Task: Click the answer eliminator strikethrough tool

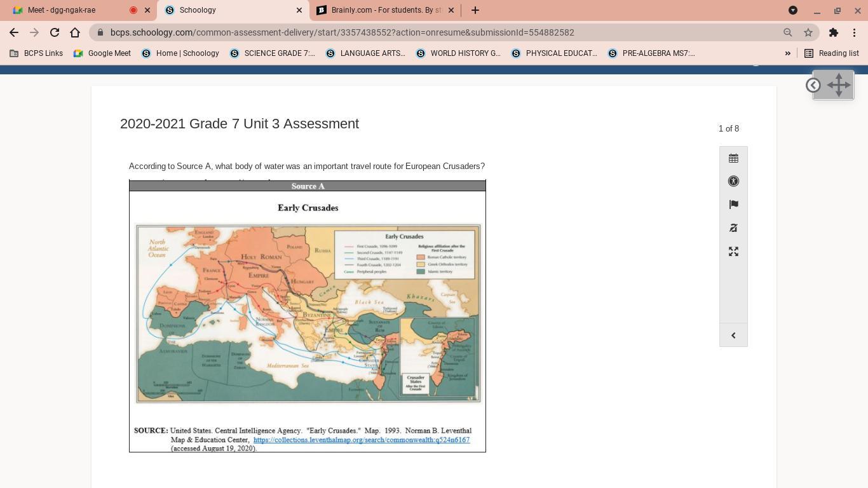Action: pyautogui.click(x=733, y=228)
